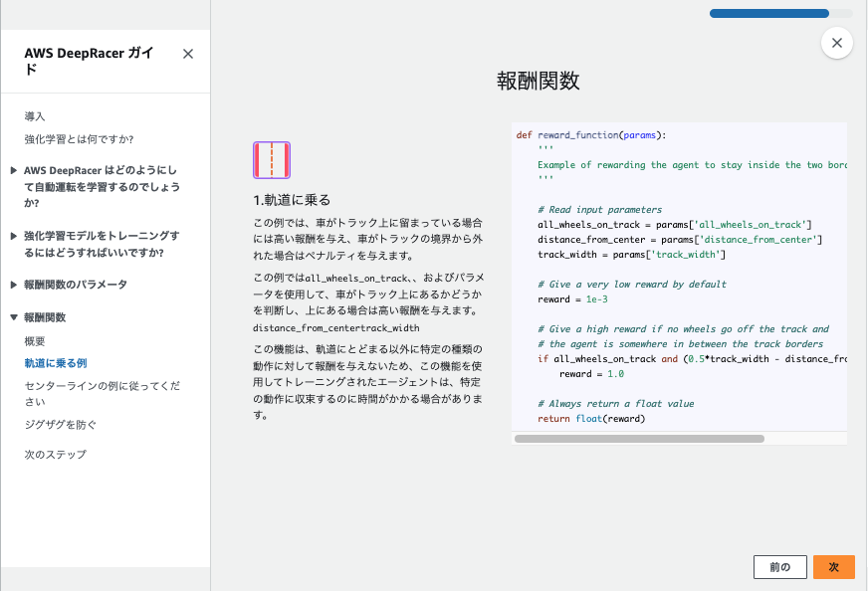Click '# Give a very low reward by default' comment
The height and width of the screenshot is (591, 868).
click(632, 285)
